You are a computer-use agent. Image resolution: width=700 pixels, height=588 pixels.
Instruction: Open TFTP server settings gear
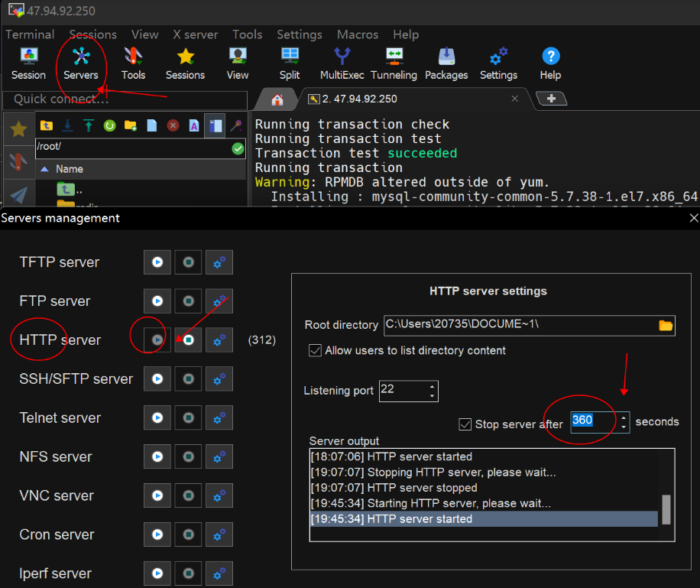point(219,262)
